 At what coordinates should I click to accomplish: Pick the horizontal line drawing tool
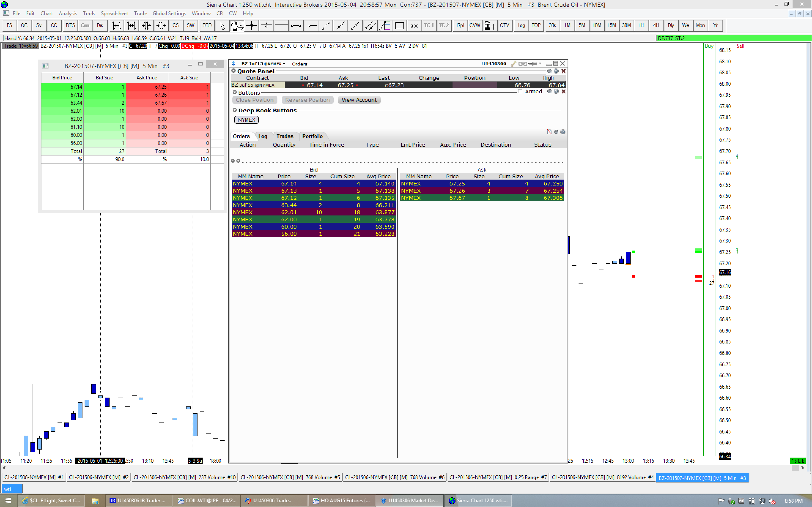(281, 26)
